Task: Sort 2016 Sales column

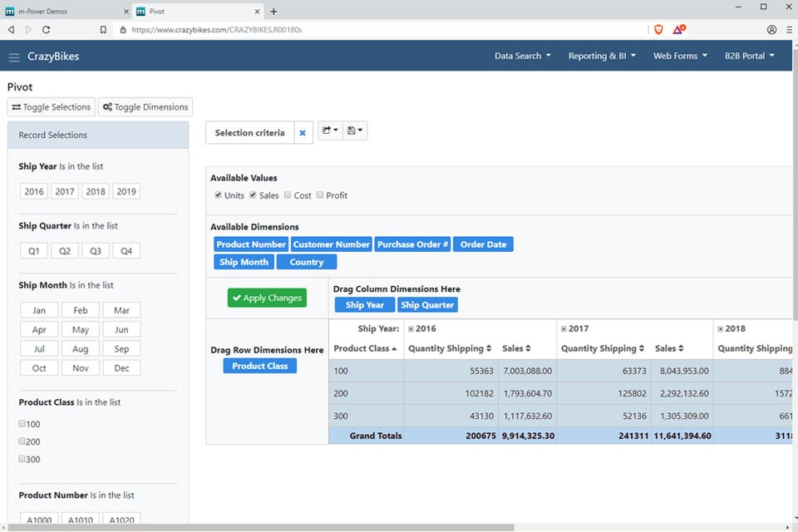Action: click(x=516, y=348)
